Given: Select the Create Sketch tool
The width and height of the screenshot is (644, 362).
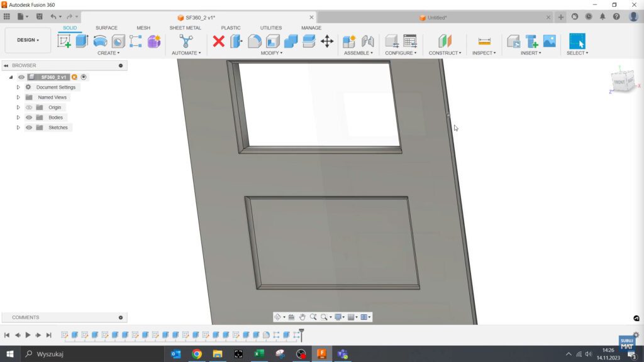Looking at the screenshot, I should (66, 41).
